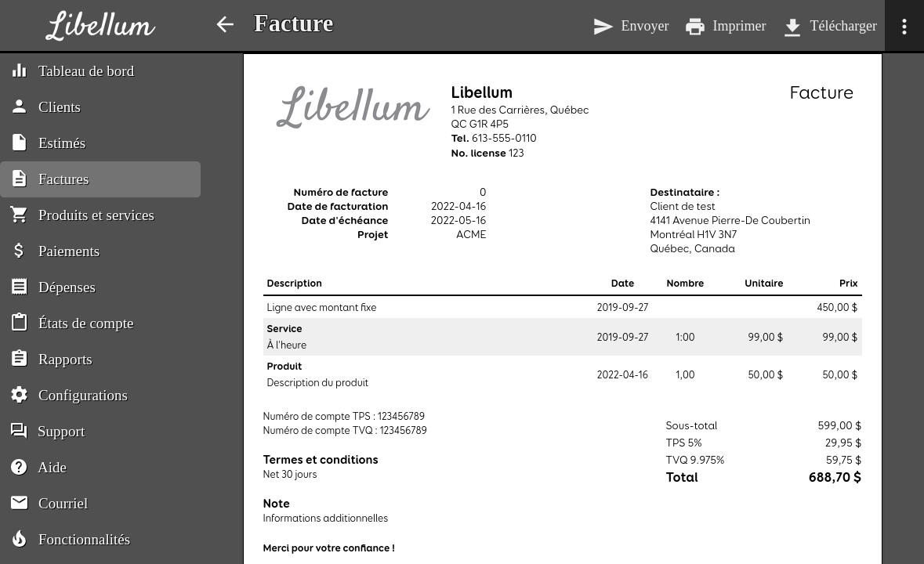Open Produits et services cart icon
This screenshot has height=564, width=924.
(20, 215)
